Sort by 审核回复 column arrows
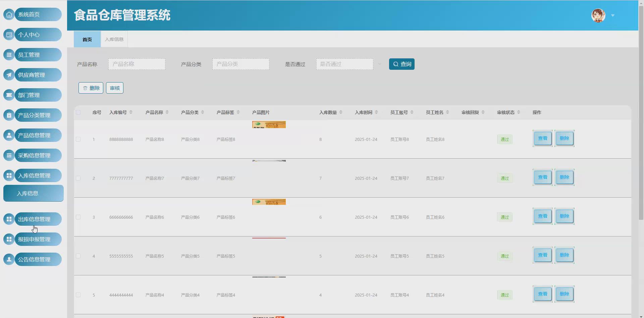The width and height of the screenshot is (644, 318). point(483,112)
